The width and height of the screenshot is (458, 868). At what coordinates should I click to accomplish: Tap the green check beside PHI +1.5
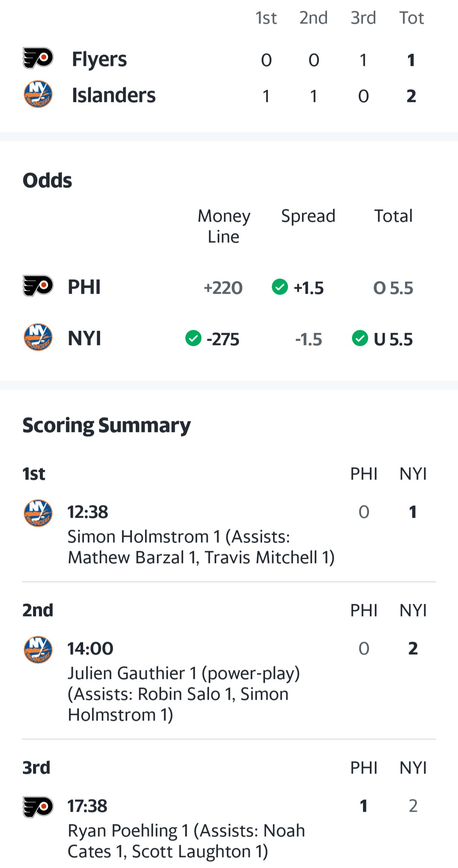[279, 287]
